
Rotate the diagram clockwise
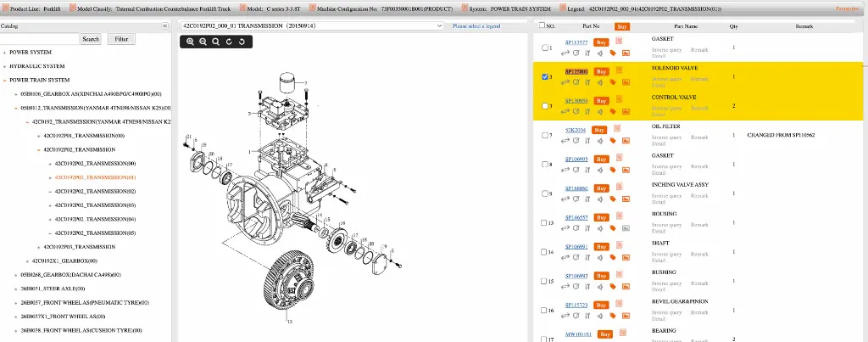click(x=230, y=42)
